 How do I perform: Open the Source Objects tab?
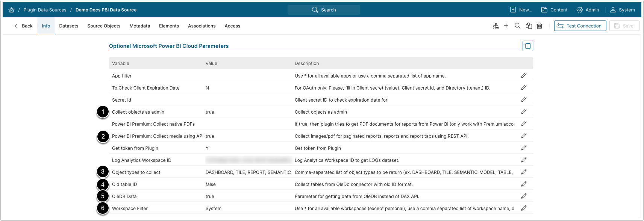click(104, 26)
